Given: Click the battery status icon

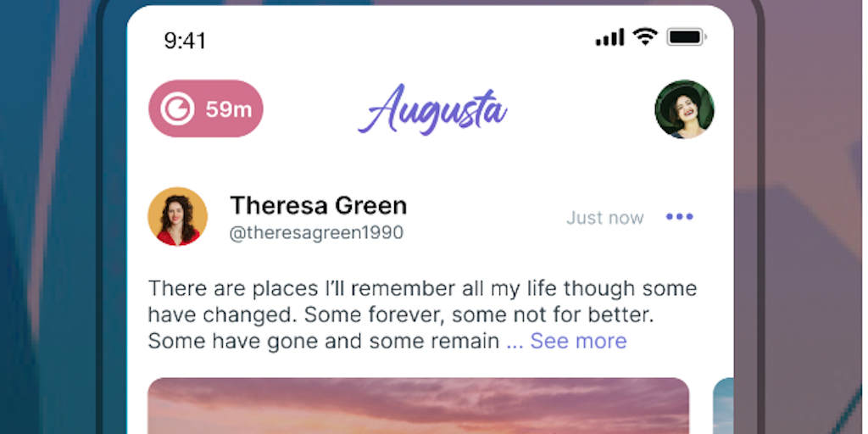Looking at the screenshot, I should (687, 37).
